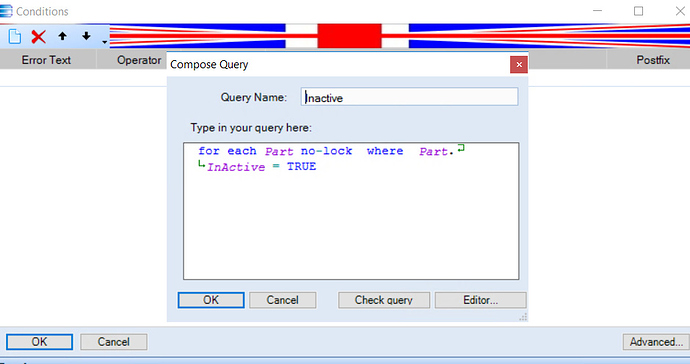Click the Check query button
The image size is (690, 364).
click(x=384, y=300)
